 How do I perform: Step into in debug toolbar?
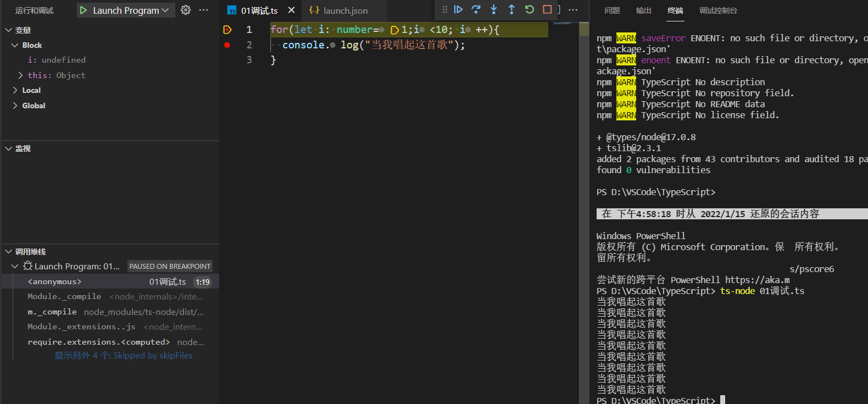coord(494,9)
